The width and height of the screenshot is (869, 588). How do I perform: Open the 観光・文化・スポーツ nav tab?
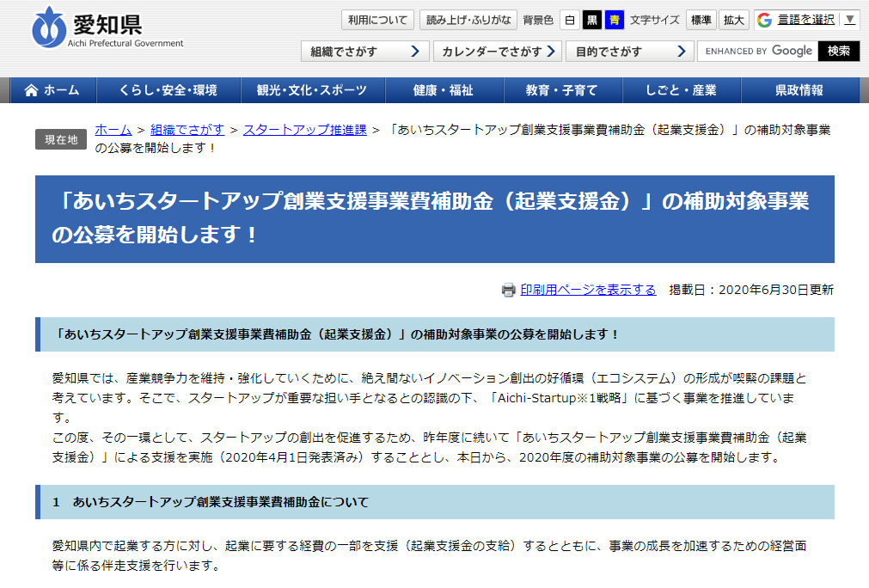tap(311, 90)
